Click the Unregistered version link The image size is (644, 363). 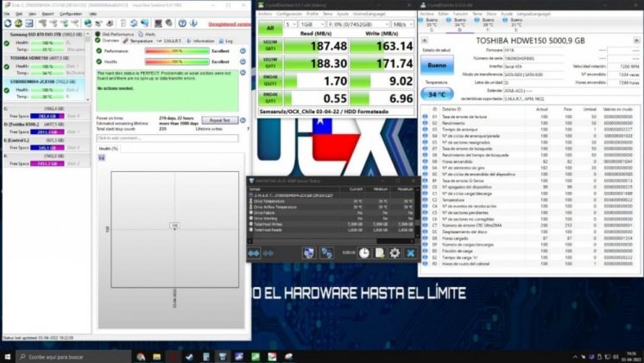pos(230,24)
